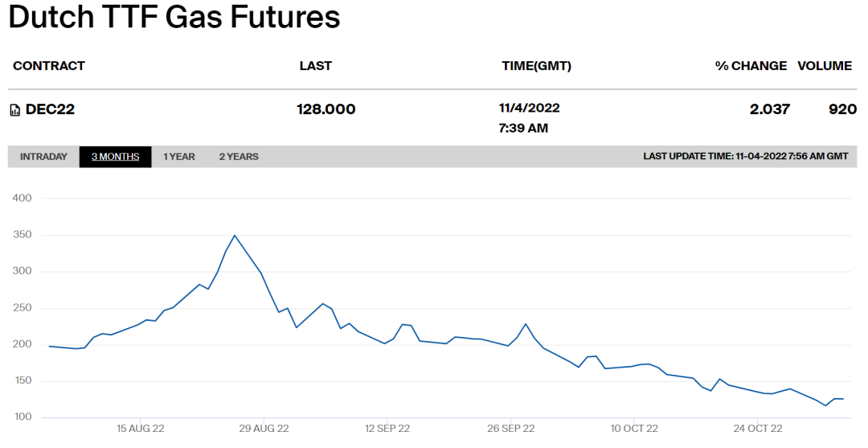Viewport: 868px width, 448px height.
Task: Select the last price value 128.000
Action: click(325, 109)
